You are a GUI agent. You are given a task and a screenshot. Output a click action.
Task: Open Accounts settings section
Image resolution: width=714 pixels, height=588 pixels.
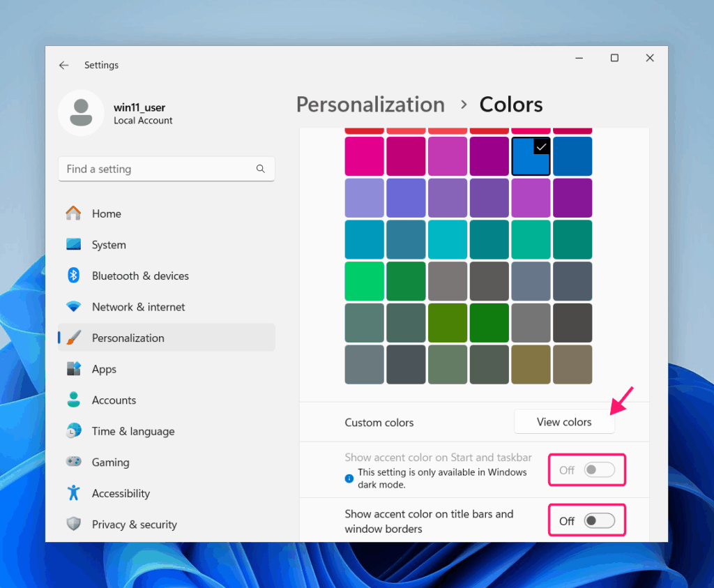(167, 400)
